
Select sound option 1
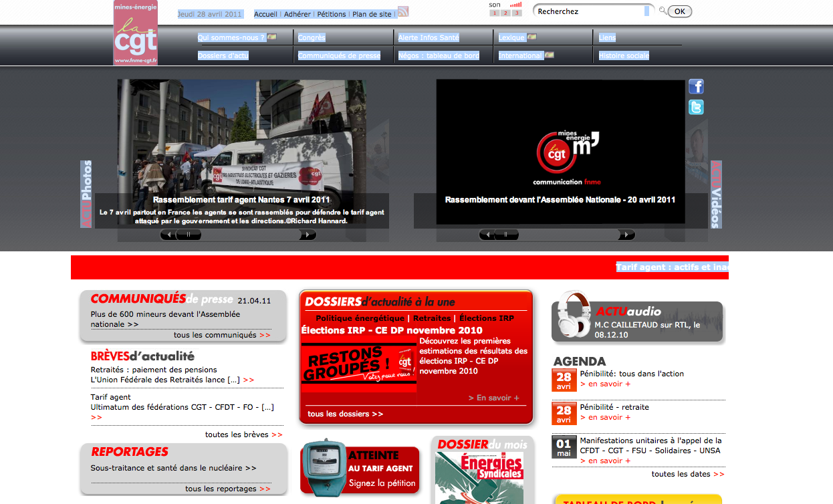pyautogui.click(x=495, y=13)
